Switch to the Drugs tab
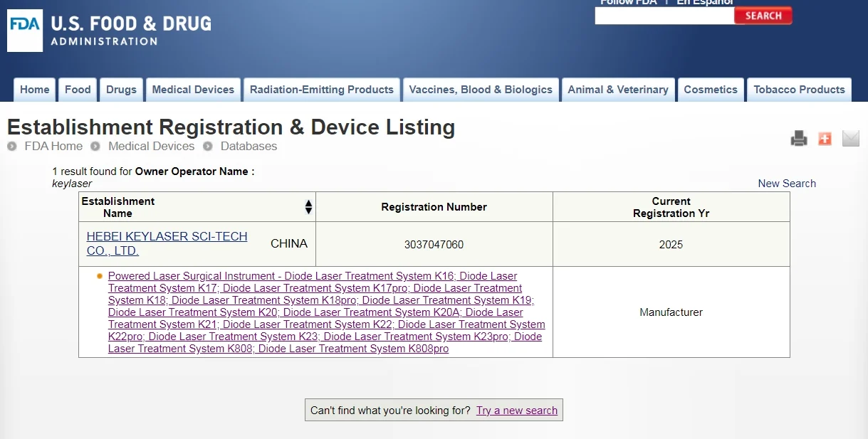The image size is (868, 439). pos(121,90)
